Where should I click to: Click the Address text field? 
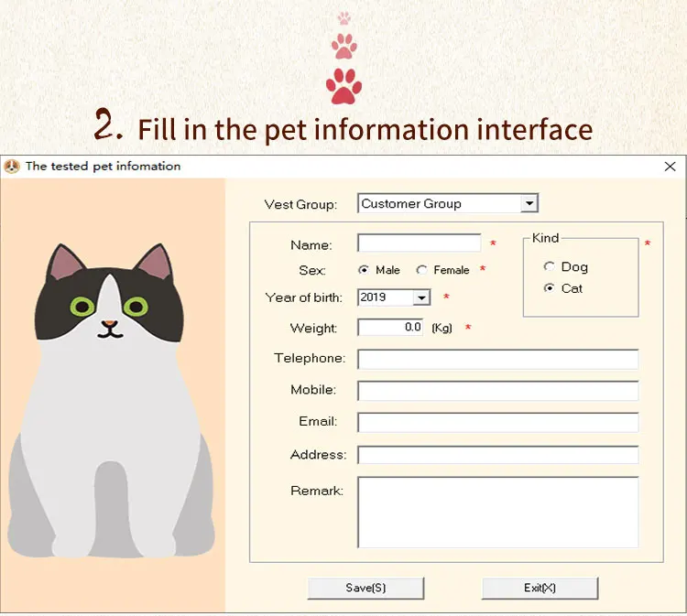[497, 454]
